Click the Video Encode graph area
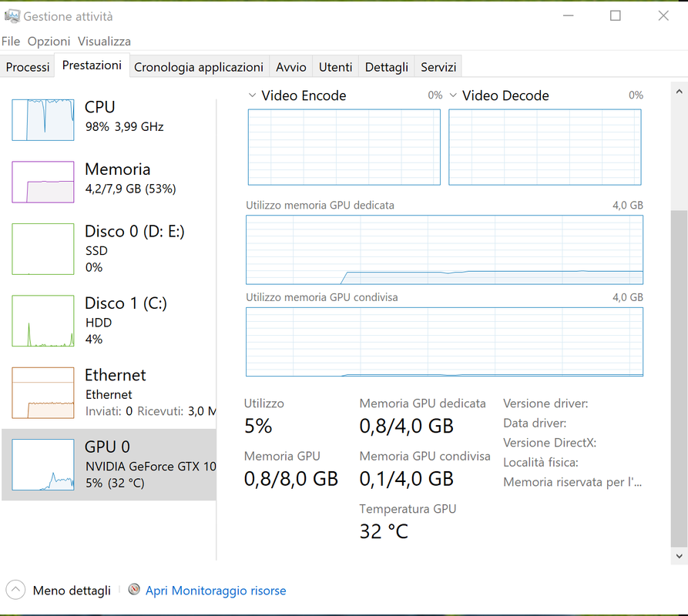Viewport: 688px width, 616px height. point(344,147)
